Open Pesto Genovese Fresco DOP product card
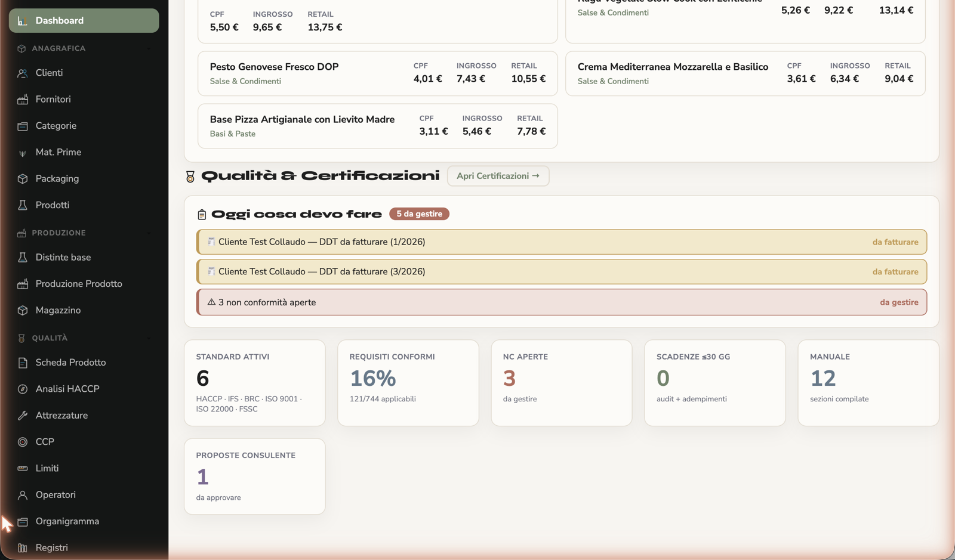The image size is (955, 560). (378, 73)
